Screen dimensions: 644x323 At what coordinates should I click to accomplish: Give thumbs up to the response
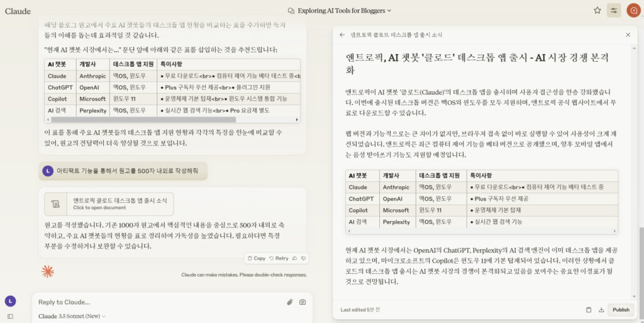point(294,259)
